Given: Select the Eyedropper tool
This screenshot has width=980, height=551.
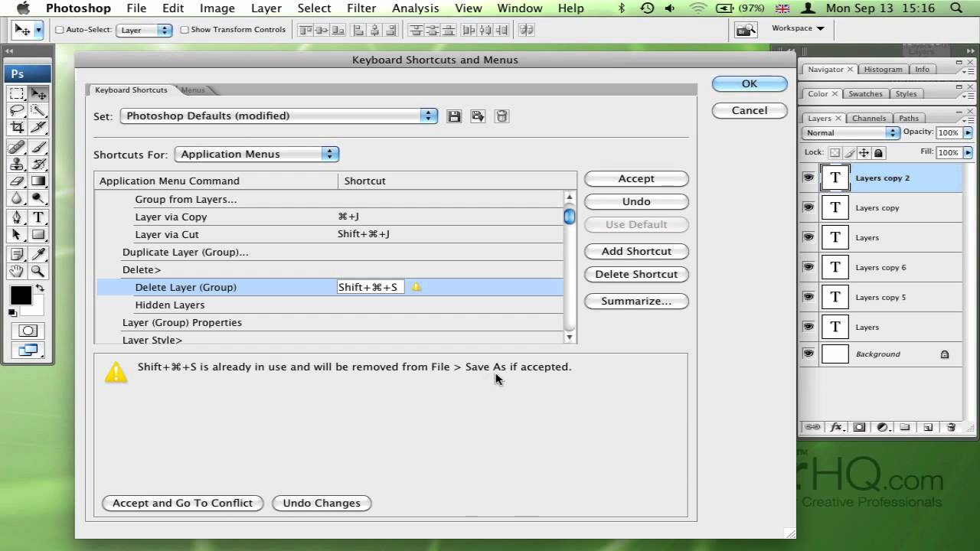Looking at the screenshot, I should (38, 254).
